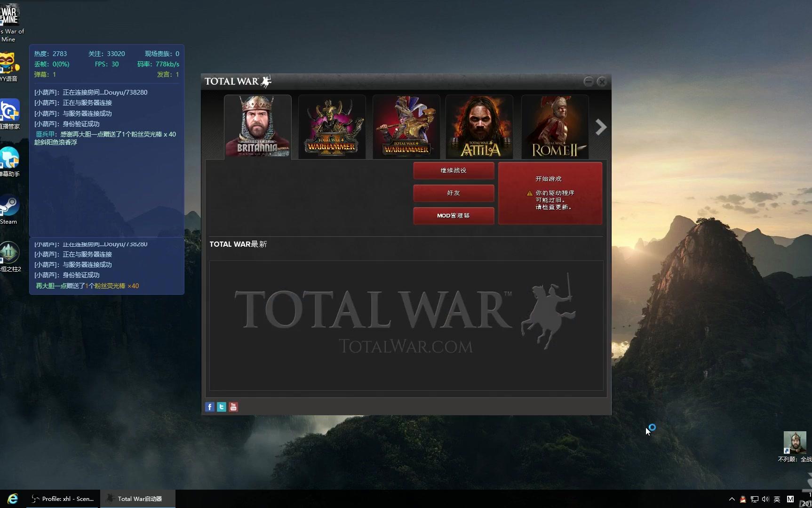Switch input language via 英 indicator
The width and height of the screenshot is (812, 508).
[x=777, y=499]
